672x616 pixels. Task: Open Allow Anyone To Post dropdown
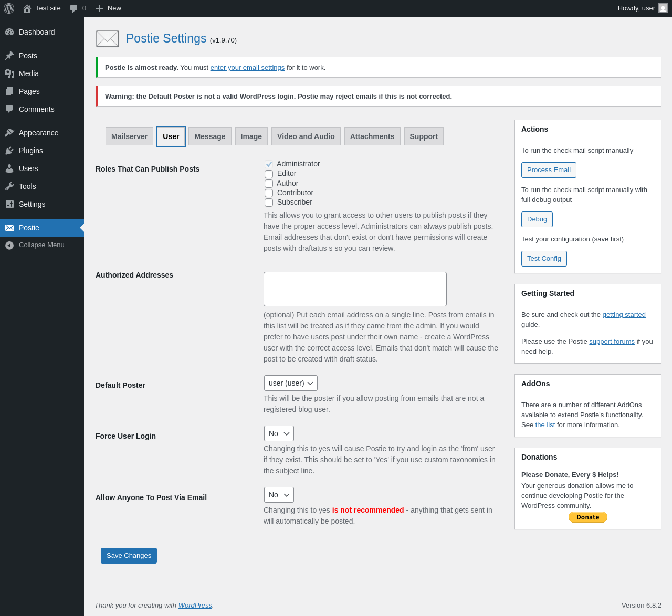pyautogui.click(x=279, y=495)
